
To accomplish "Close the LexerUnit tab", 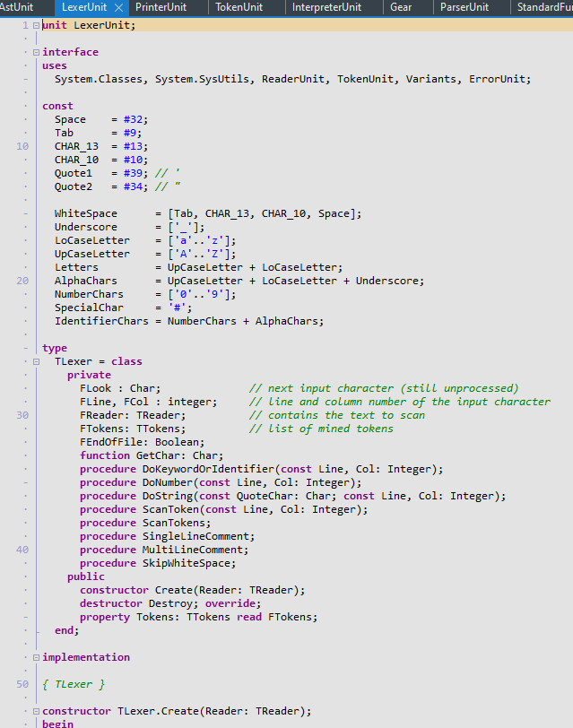I will click(119, 7).
